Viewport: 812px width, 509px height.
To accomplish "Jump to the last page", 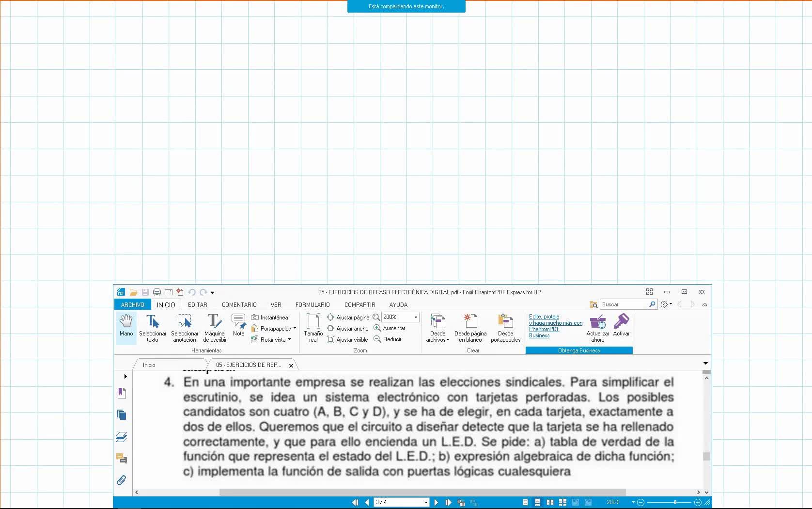I will (x=448, y=503).
